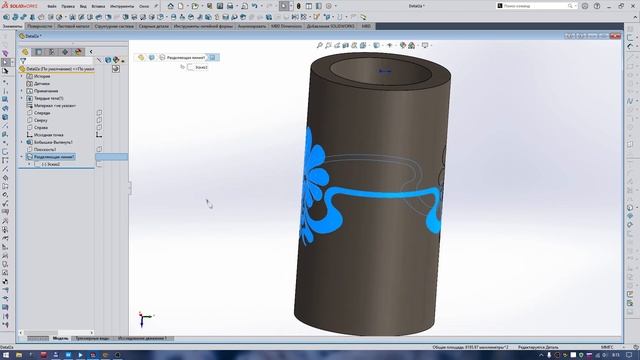Open the dropdown arrow next to the Open icon
This screenshot has width=640, height=360.
pyautogui.click(x=202, y=6)
